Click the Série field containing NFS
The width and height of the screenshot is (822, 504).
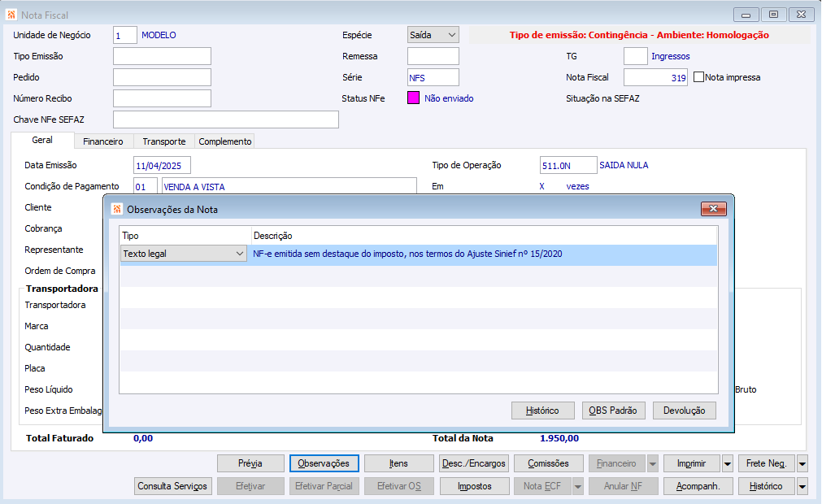click(433, 77)
